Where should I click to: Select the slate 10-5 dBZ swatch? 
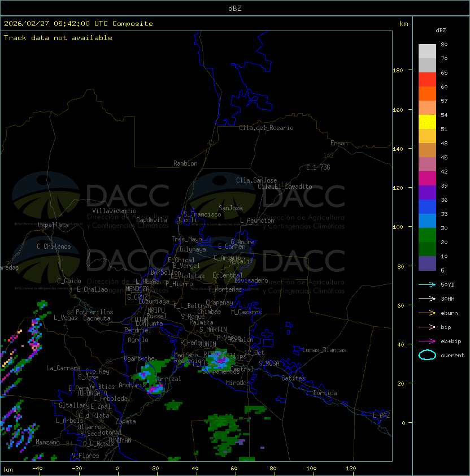pos(427,263)
